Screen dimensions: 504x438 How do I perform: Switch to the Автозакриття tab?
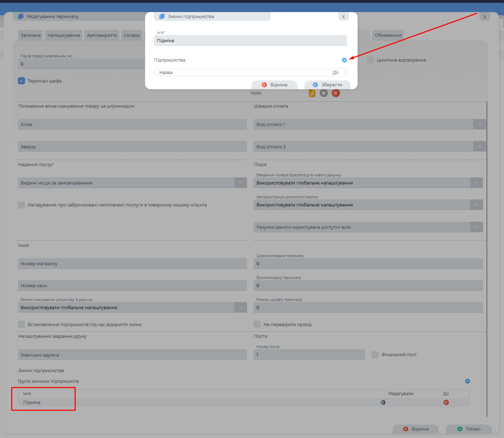(102, 35)
